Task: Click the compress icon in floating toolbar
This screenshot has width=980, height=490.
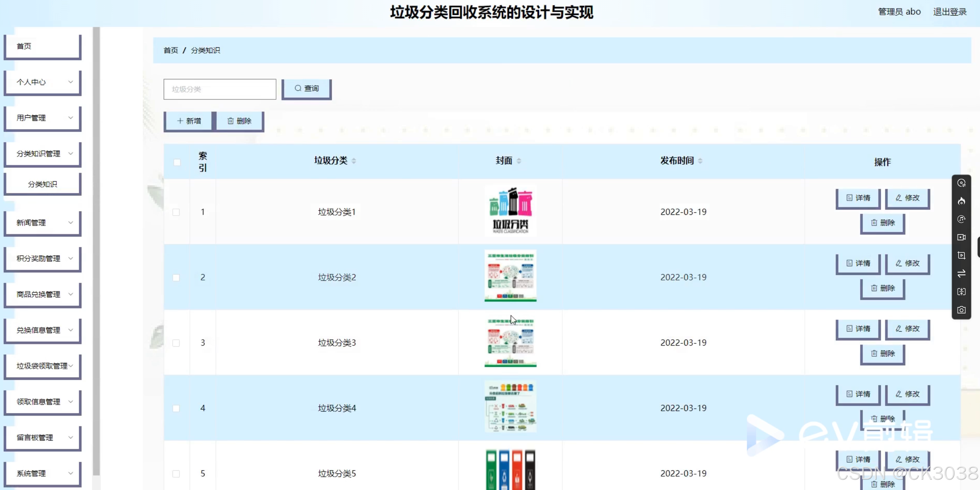Action: 961,291
